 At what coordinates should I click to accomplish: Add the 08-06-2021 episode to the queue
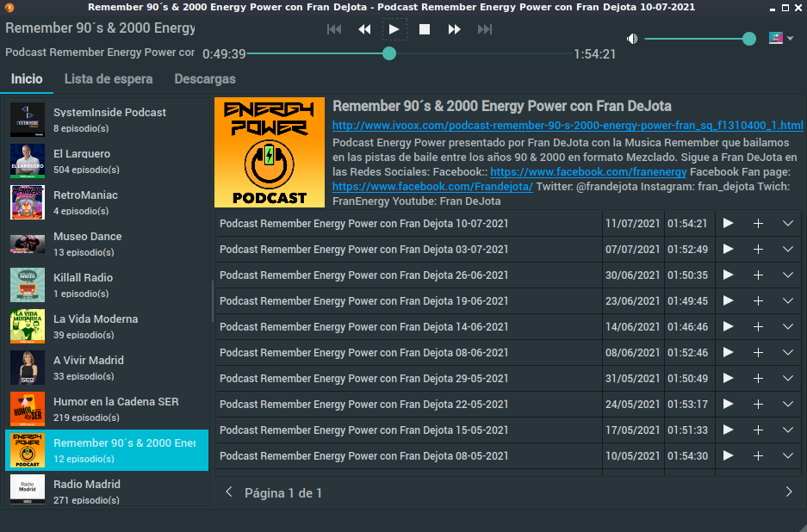pos(758,352)
